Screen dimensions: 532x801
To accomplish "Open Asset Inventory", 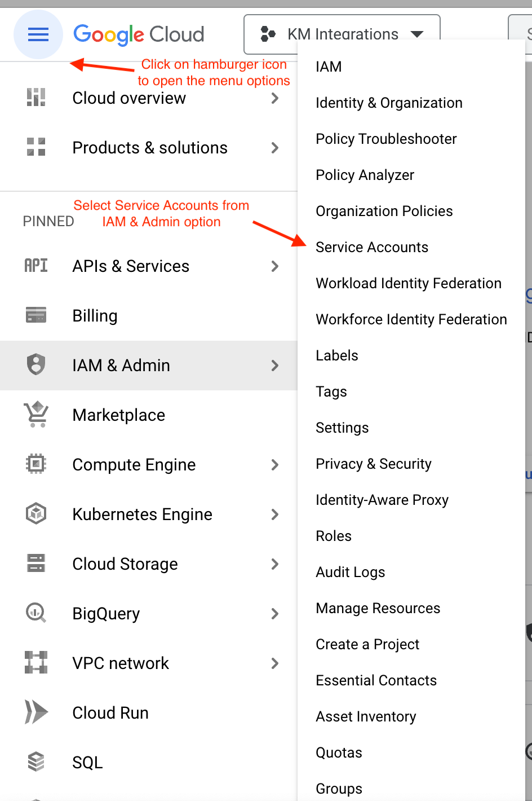I will point(366,716).
